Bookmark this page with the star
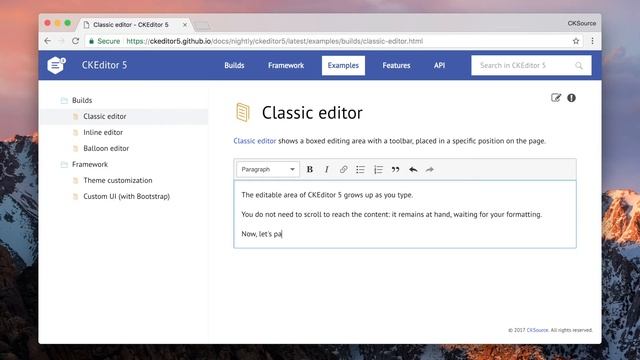The height and width of the screenshot is (360, 640). tap(576, 41)
